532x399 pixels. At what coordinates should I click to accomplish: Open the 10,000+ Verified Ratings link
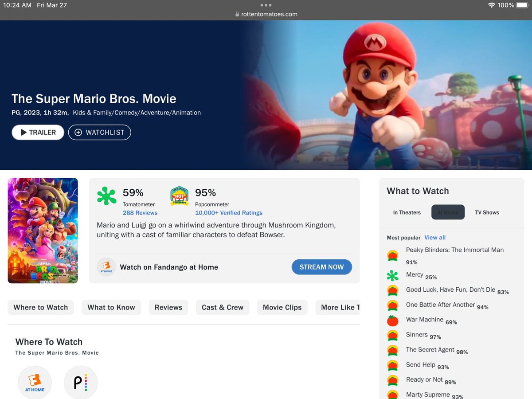pyautogui.click(x=229, y=213)
